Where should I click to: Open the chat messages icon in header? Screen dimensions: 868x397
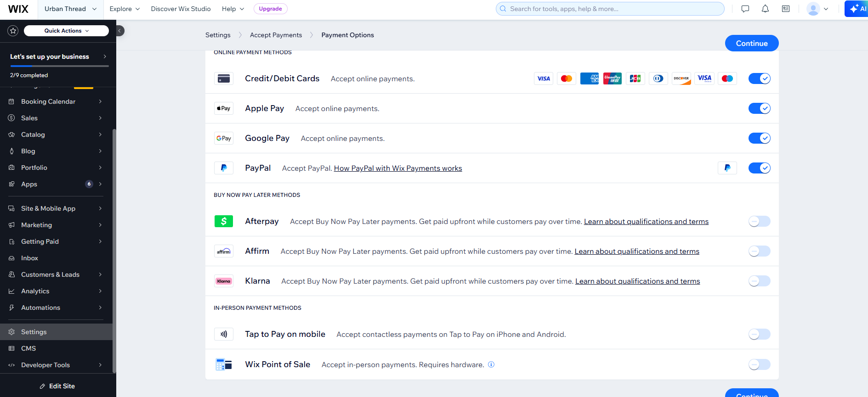click(745, 9)
